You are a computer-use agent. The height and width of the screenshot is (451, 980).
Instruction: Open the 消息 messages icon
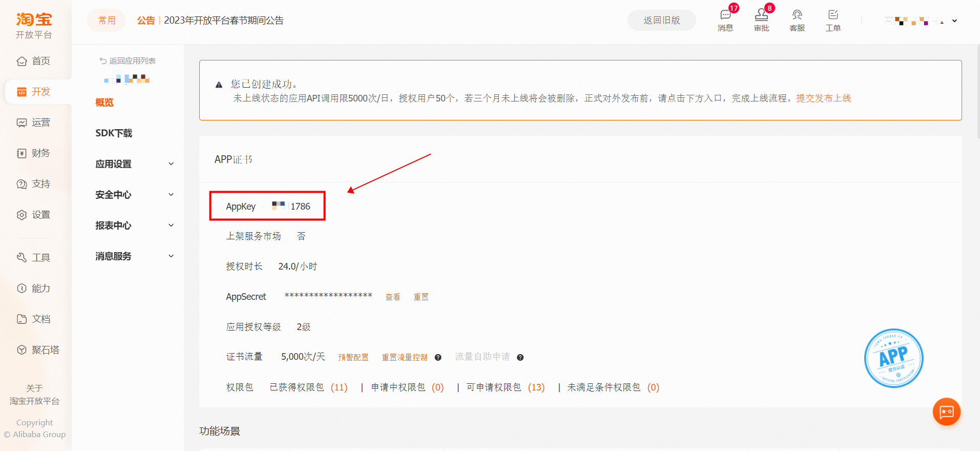pos(725,20)
